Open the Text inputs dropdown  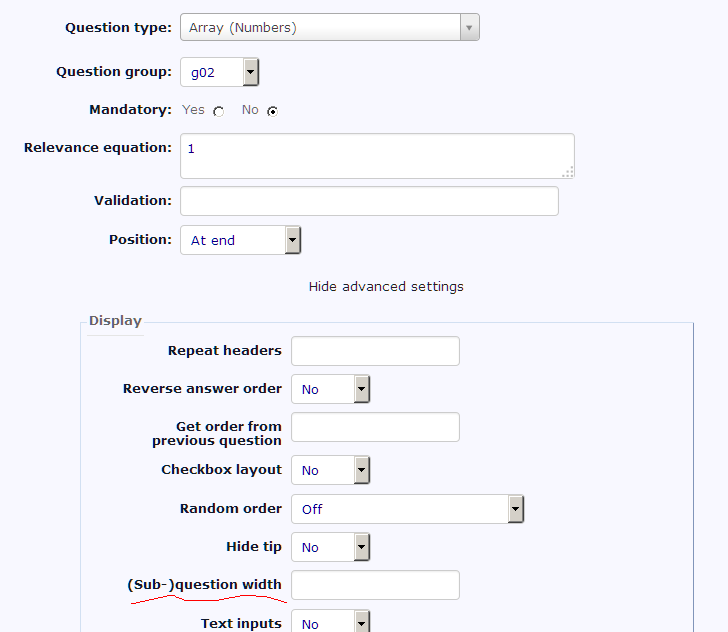pos(330,623)
